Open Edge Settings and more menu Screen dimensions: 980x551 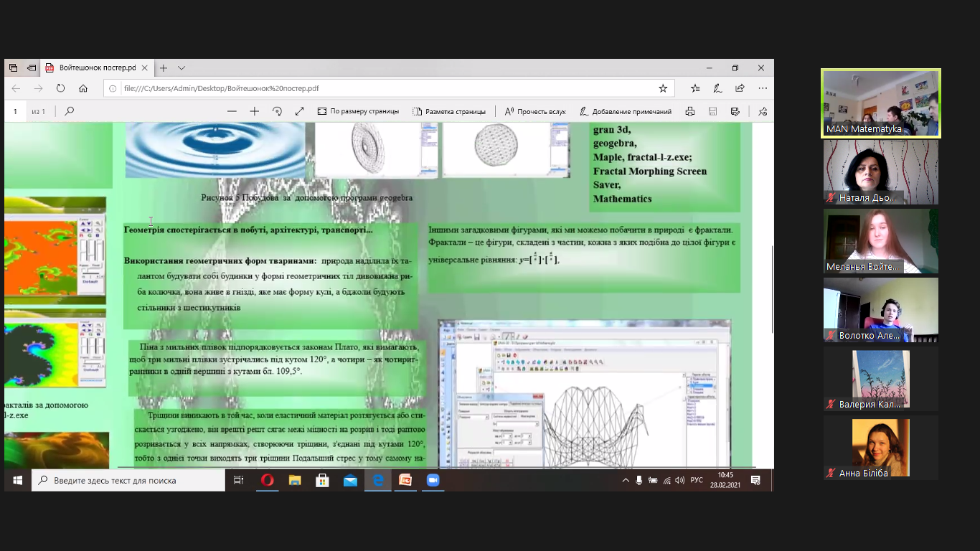pyautogui.click(x=762, y=88)
